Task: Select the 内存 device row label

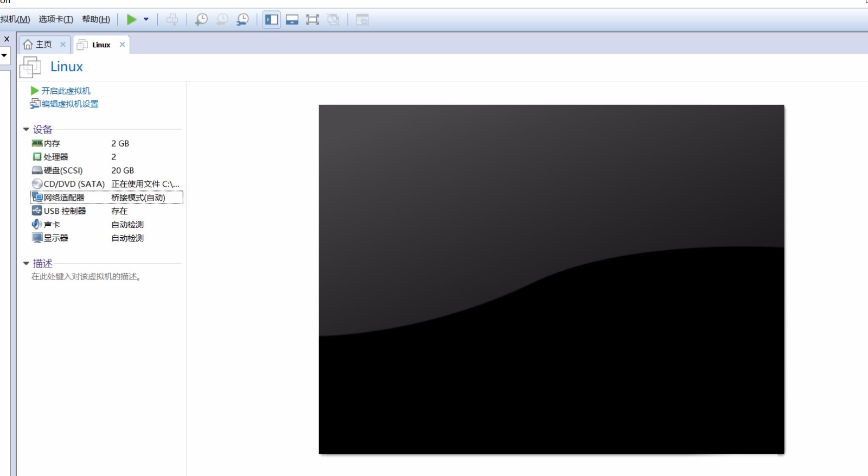Action: coord(52,143)
